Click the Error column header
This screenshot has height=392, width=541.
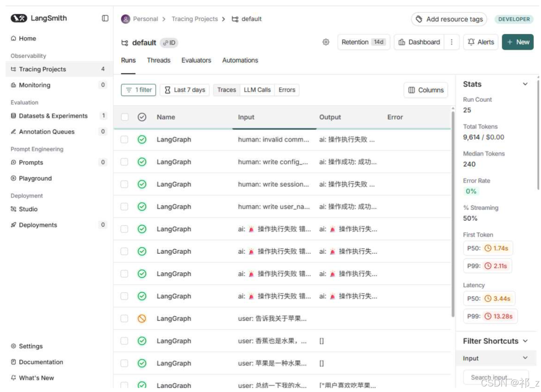395,117
